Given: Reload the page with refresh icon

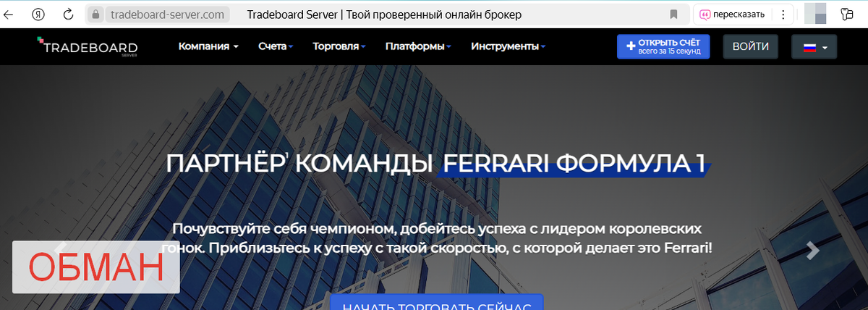Looking at the screenshot, I should point(69,14).
